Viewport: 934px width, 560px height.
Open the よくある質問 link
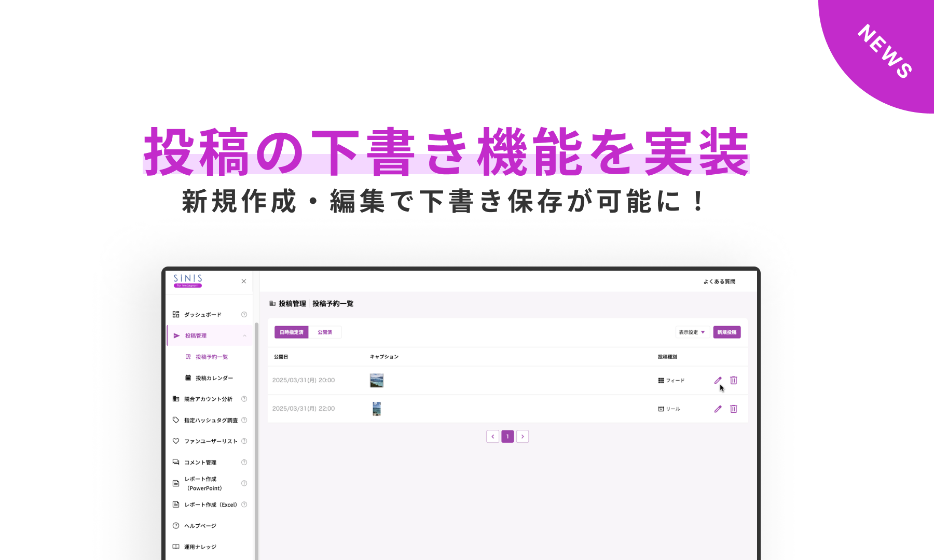coord(720,282)
